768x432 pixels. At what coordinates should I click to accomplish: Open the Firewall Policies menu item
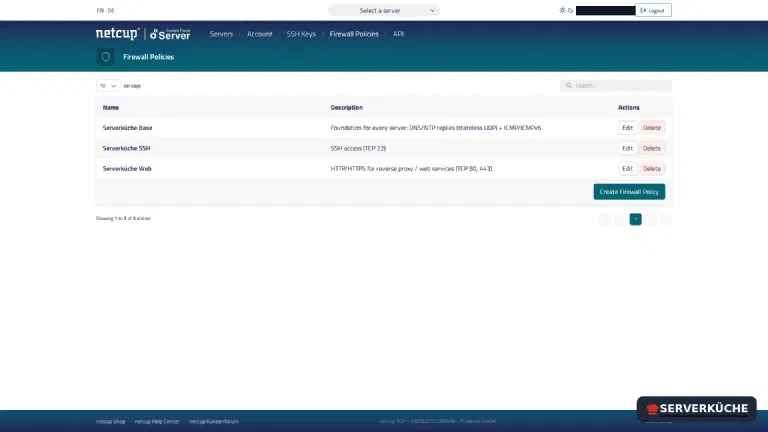(x=354, y=34)
